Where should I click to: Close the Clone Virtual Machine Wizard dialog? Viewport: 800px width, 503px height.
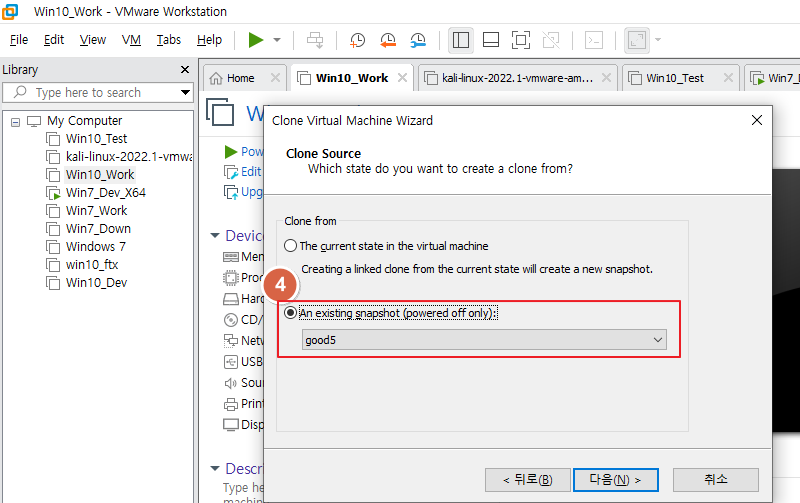tap(757, 120)
